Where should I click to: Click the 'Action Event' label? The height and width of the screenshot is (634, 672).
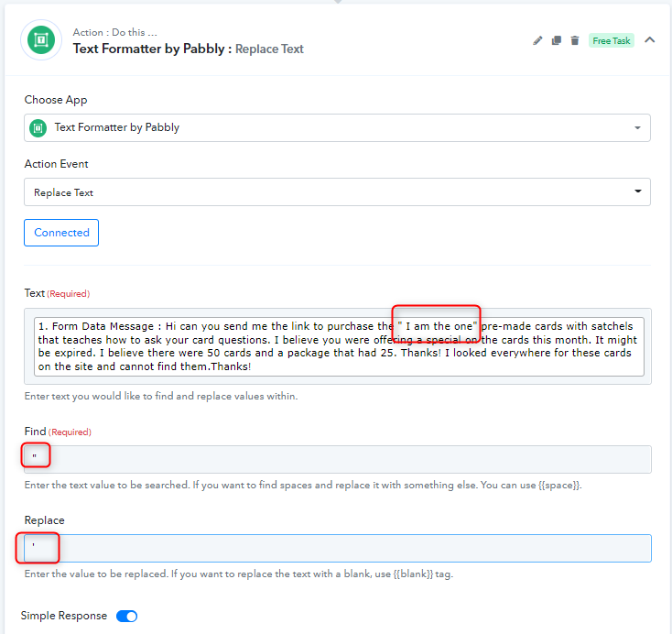(56, 164)
